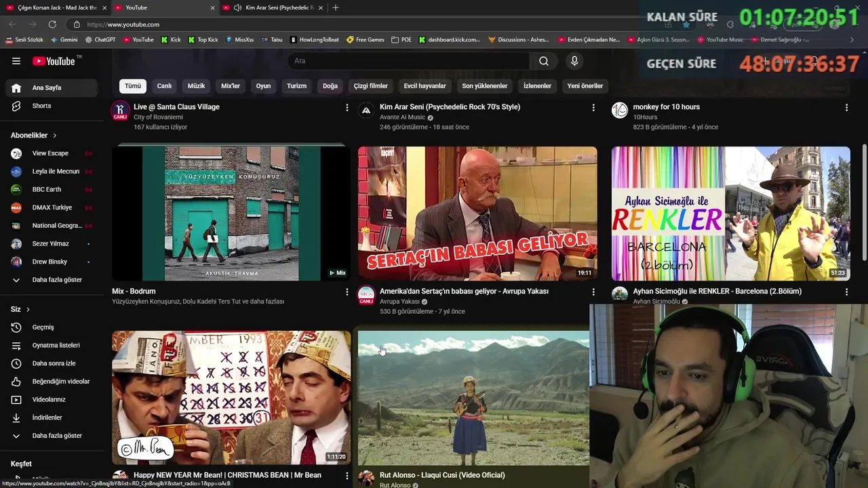
Task: Open options menu for Live @ Santa Claus Village
Action: [x=347, y=108]
